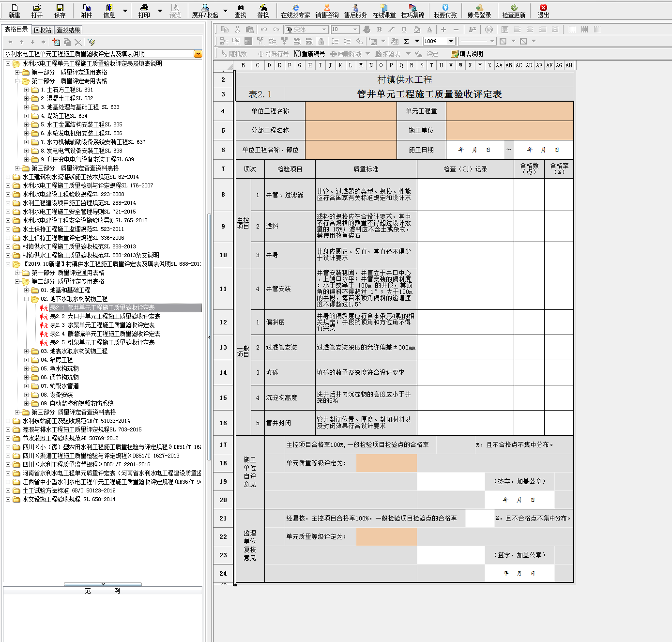
Task: Toggle Italic formatting button
Action: (391, 30)
